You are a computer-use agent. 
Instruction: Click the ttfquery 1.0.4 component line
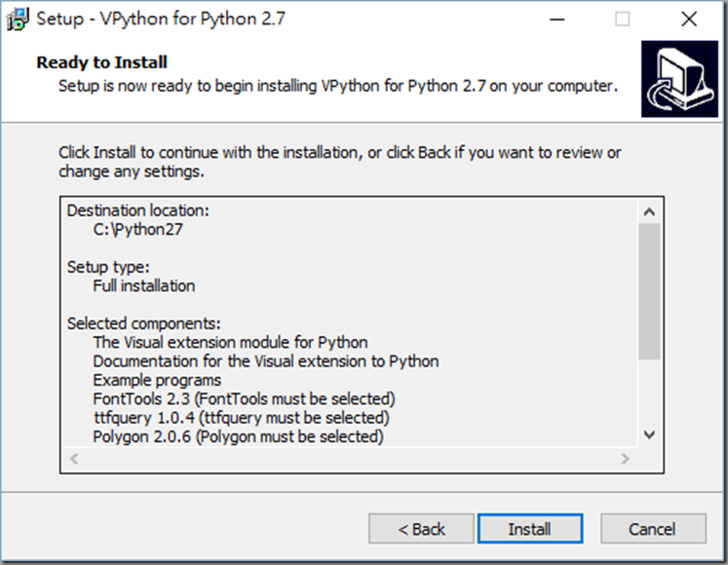(x=241, y=418)
